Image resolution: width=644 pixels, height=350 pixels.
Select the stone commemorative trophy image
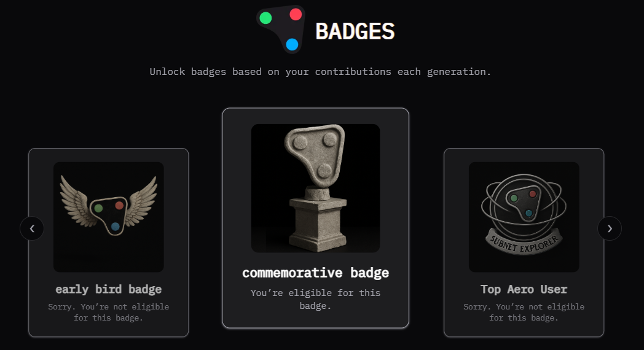point(315,188)
